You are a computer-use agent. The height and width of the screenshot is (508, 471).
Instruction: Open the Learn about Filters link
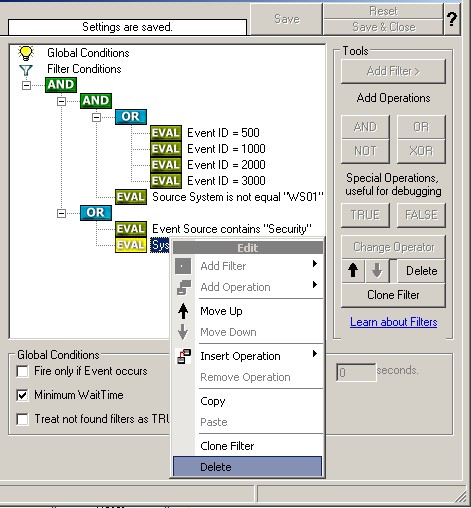[x=393, y=322]
